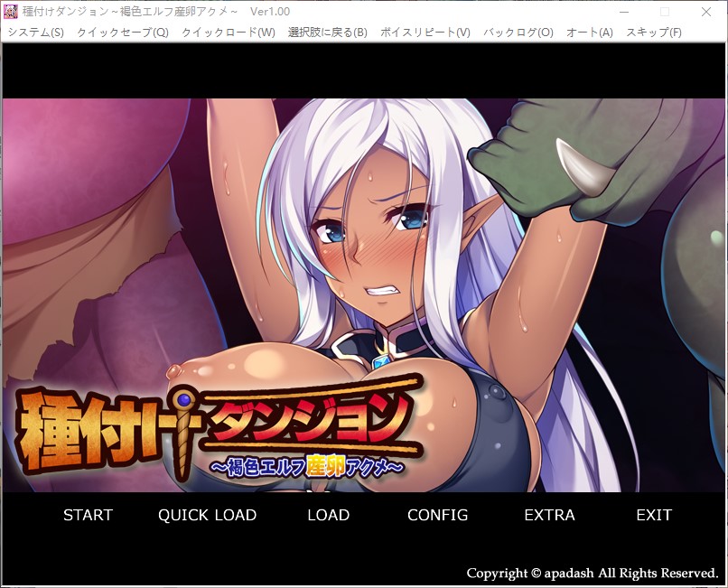
Task: Open the LOAD screen
Action: click(328, 515)
